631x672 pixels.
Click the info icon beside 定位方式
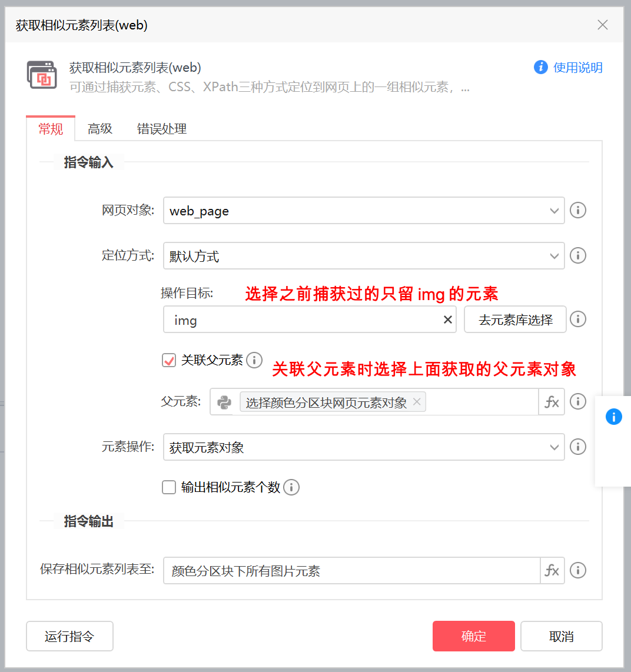pyautogui.click(x=578, y=256)
